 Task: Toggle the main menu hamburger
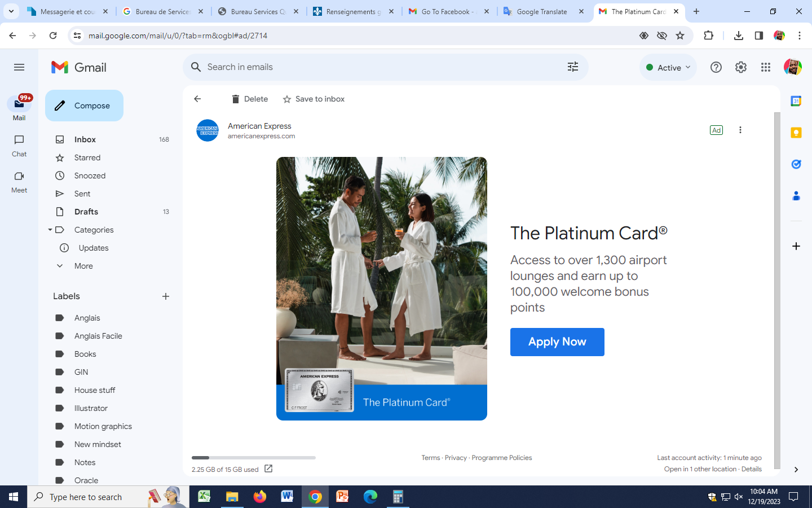(x=19, y=67)
